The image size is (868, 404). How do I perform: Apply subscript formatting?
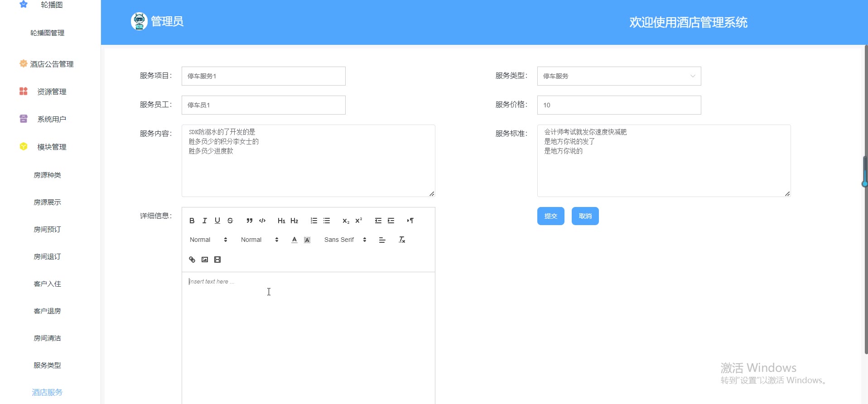346,221
